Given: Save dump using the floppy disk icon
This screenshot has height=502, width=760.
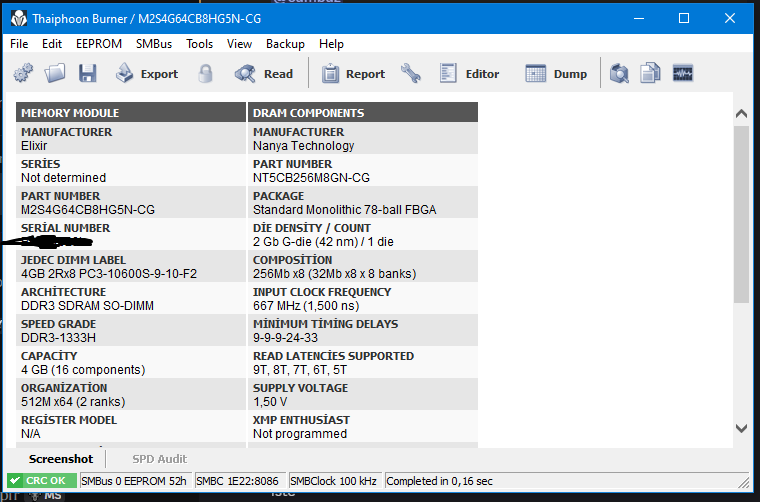Looking at the screenshot, I should pos(87,73).
